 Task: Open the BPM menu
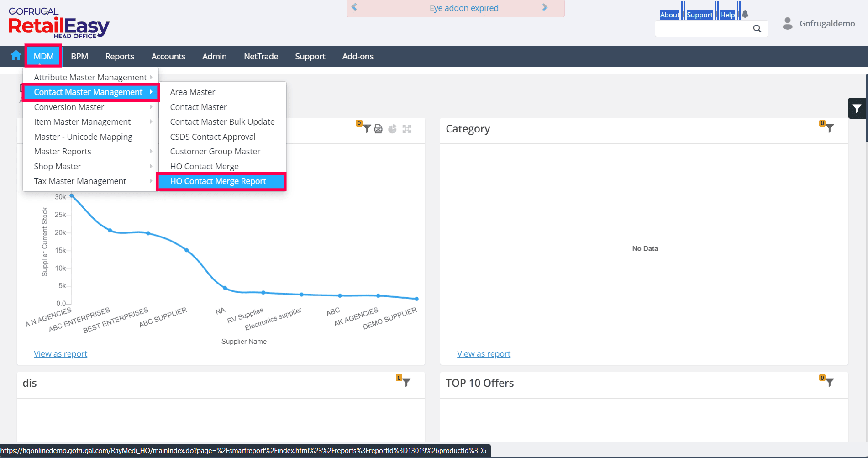point(79,56)
